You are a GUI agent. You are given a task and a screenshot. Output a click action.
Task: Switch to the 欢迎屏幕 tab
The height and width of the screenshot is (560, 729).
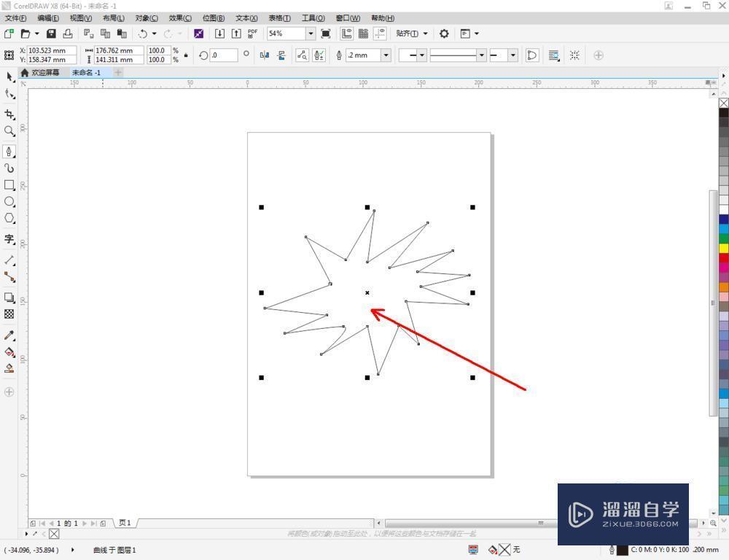click(x=44, y=73)
